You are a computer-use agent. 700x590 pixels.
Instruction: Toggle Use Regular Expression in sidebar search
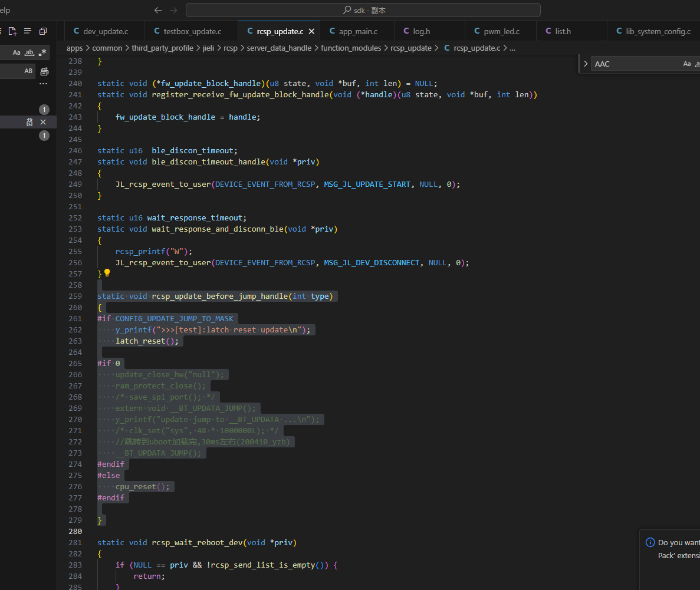[x=42, y=52]
